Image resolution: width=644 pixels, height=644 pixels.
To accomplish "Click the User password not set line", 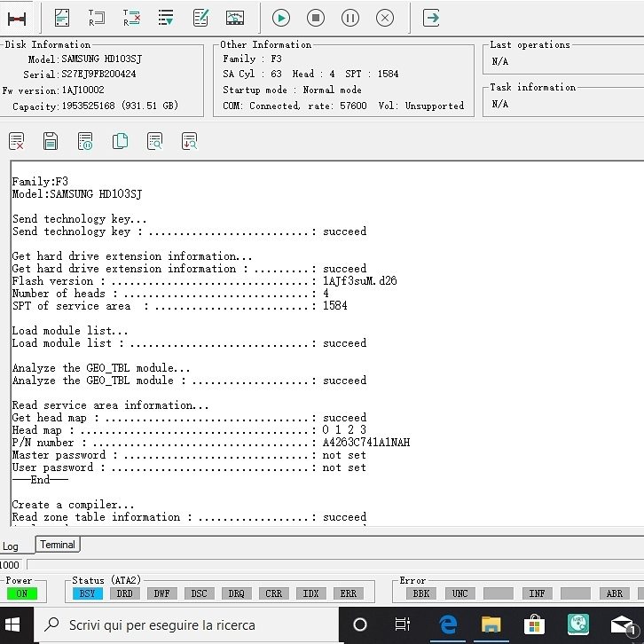I will tap(189, 467).
